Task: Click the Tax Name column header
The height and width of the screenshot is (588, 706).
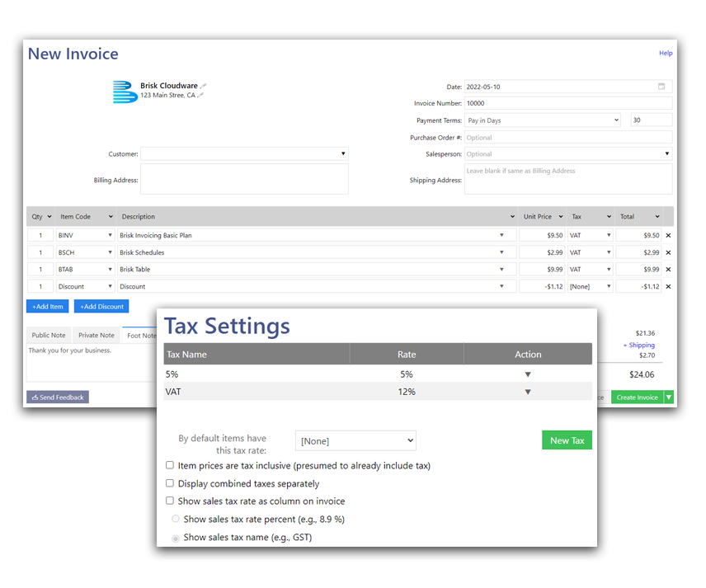Action: coord(257,354)
